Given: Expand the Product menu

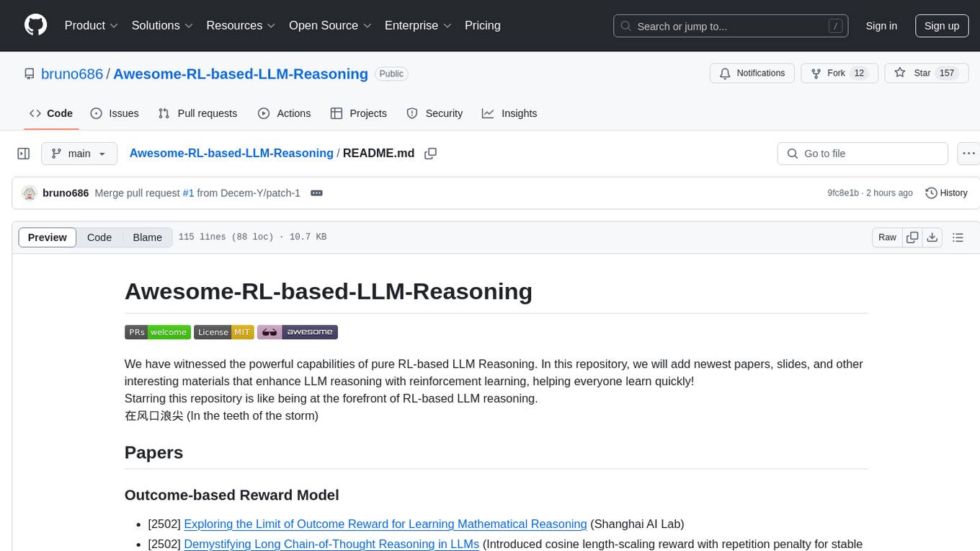Looking at the screenshot, I should pos(92,25).
